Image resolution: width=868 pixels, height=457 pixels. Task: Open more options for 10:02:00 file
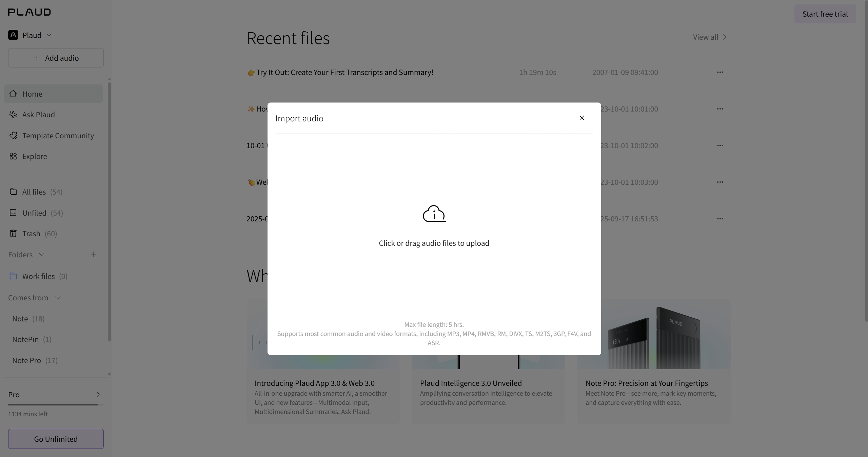720,145
